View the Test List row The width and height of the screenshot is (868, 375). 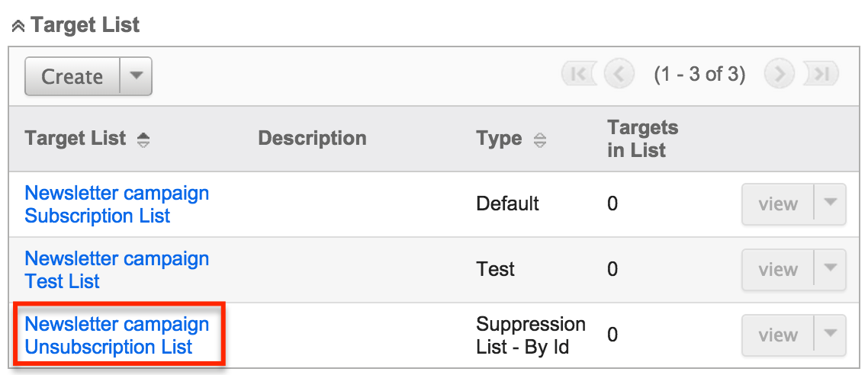[x=777, y=270]
